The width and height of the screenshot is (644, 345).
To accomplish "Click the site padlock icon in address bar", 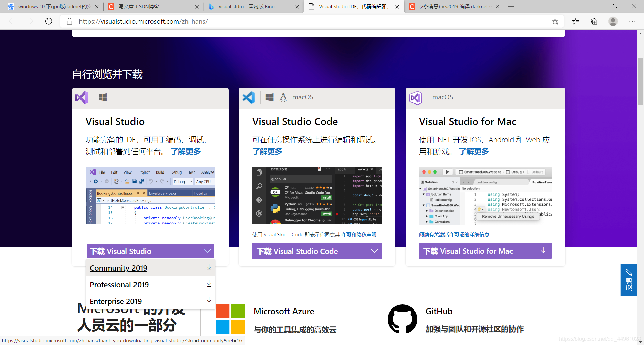I will click(69, 21).
